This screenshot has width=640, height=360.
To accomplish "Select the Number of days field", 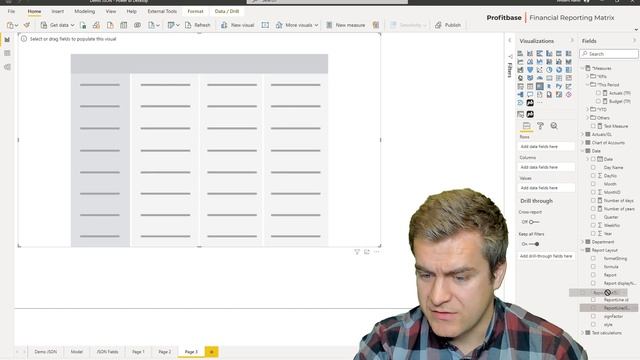I will pos(619,200).
